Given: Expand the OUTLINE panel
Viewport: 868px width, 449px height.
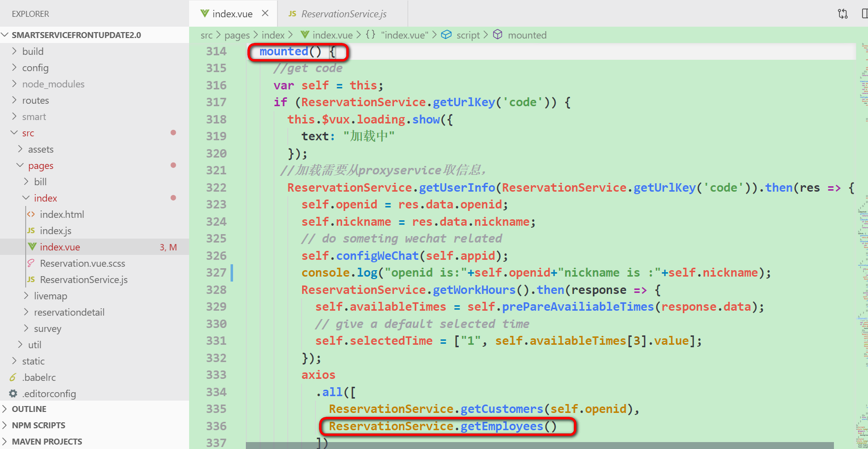Looking at the screenshot, I should coord(94,409).
